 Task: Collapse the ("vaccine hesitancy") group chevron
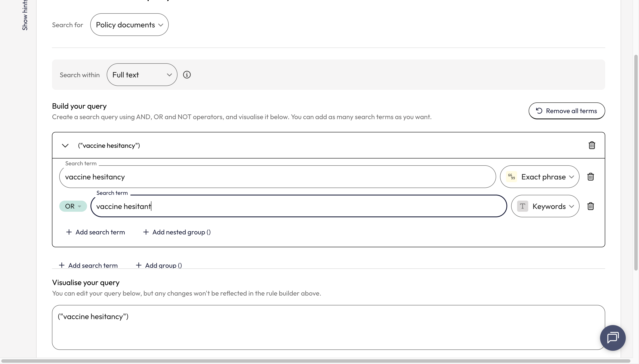click(65, 145)
